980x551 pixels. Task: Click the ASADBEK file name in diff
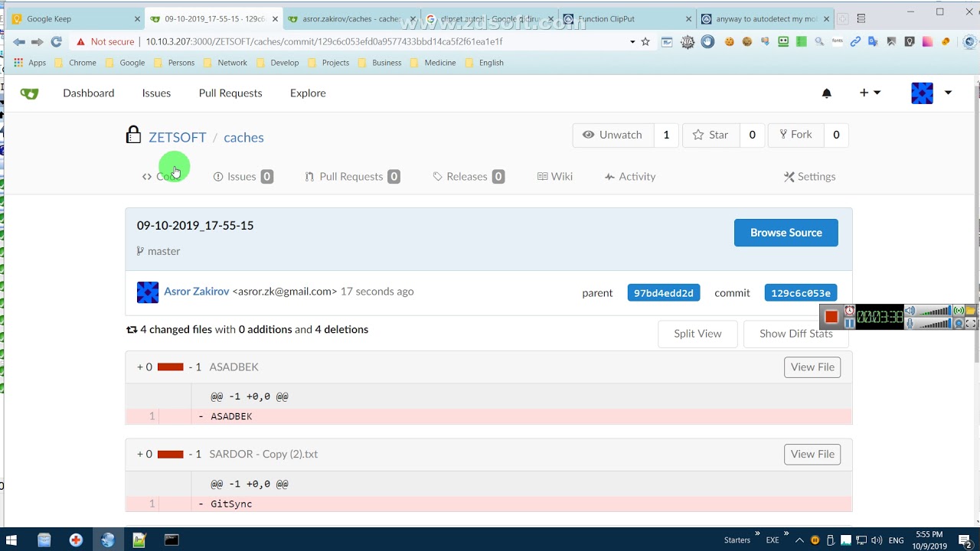234,367
